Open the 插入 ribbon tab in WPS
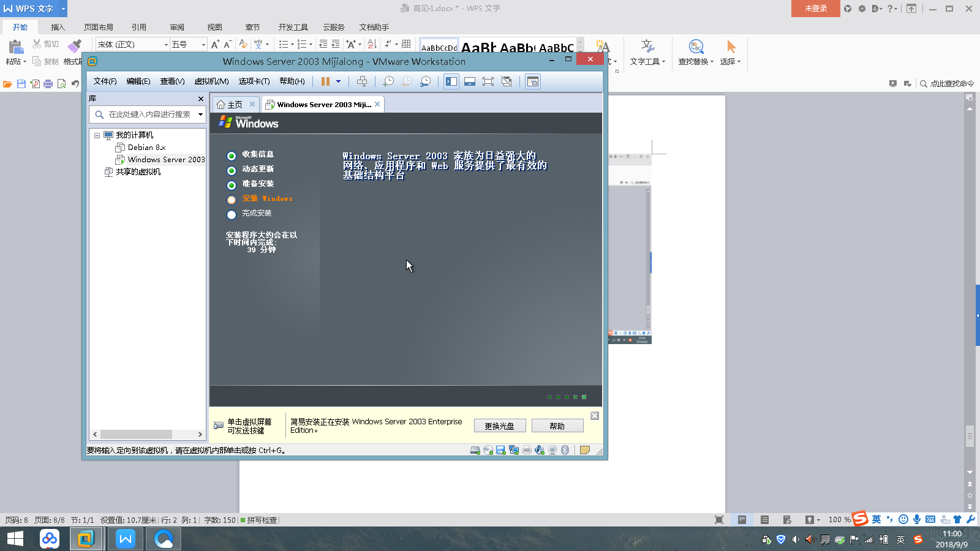Screen dimensions: 980x551 [58, 27]
